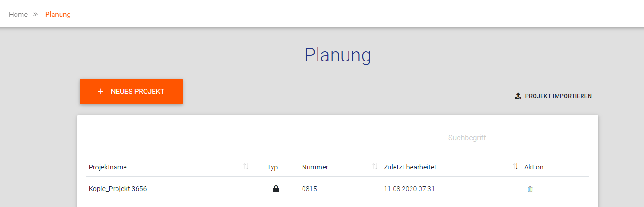This screenshot has height=207, width=644.
Task: Click the project number 0815
Action: click(x=310, y=189)
